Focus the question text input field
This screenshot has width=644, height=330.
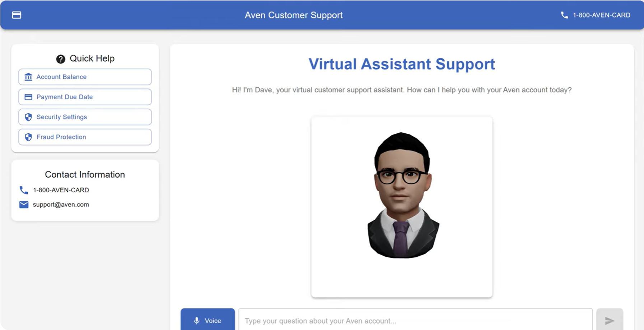(415, 320)
